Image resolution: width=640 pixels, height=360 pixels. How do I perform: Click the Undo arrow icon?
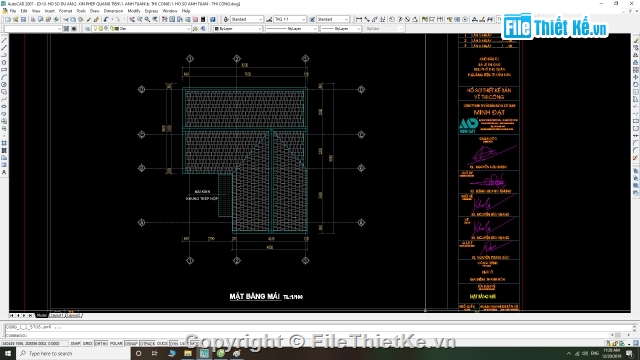[106, 19]
